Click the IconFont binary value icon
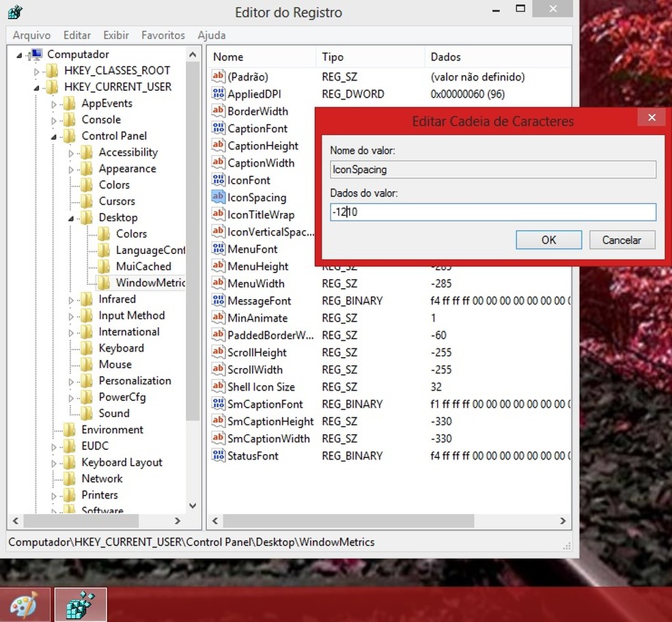The image size is (672, 622). pos(218,180)
